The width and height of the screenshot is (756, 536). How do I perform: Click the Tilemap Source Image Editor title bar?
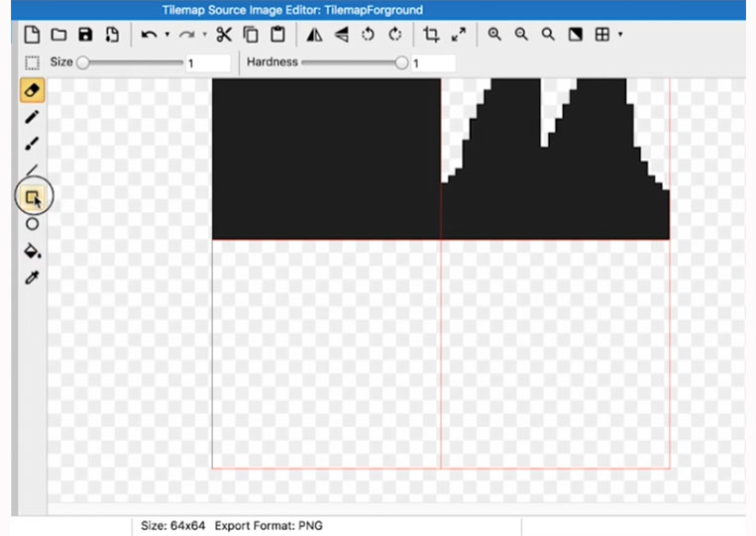coord(378,10)
